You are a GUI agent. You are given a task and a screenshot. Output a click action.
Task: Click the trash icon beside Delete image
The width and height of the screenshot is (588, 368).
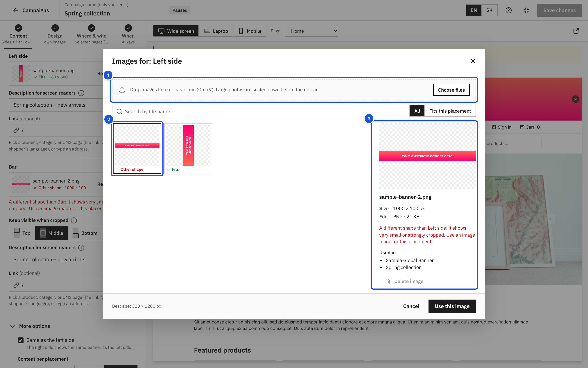point(388,281)
